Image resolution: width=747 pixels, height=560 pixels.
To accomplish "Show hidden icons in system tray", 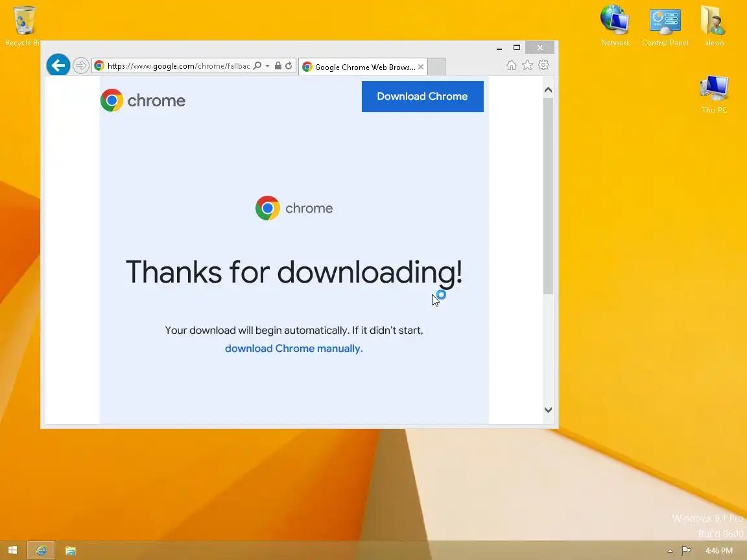I will pyautogui.click(x=670, y=551).
